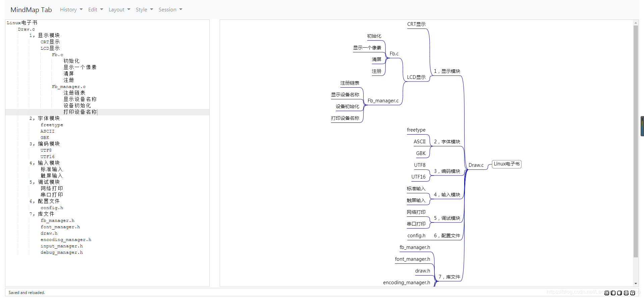The image size is (644, 298).
Task: Select the encoding_manager.h line in outline
Action: coord(66,240)
